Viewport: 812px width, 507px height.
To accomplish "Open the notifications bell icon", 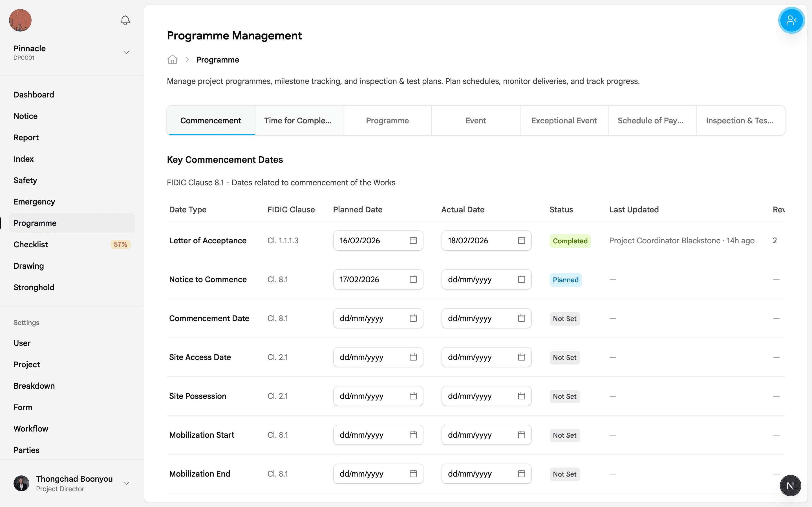I will (125, 20).
